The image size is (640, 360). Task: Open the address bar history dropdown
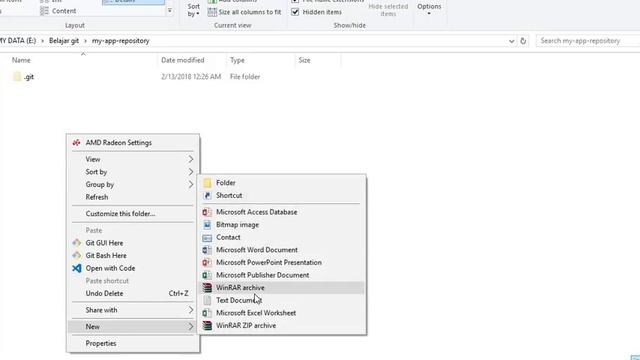(x=511, y=41)
